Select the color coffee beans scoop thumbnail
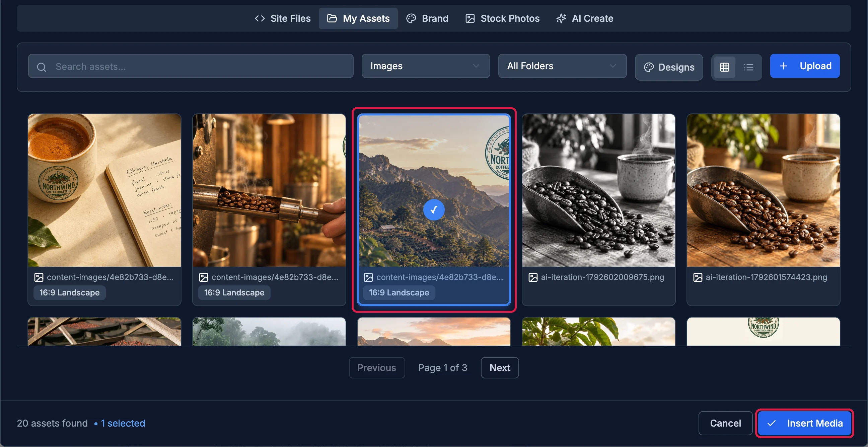This screenshot has width=868, height=447. 763,190
